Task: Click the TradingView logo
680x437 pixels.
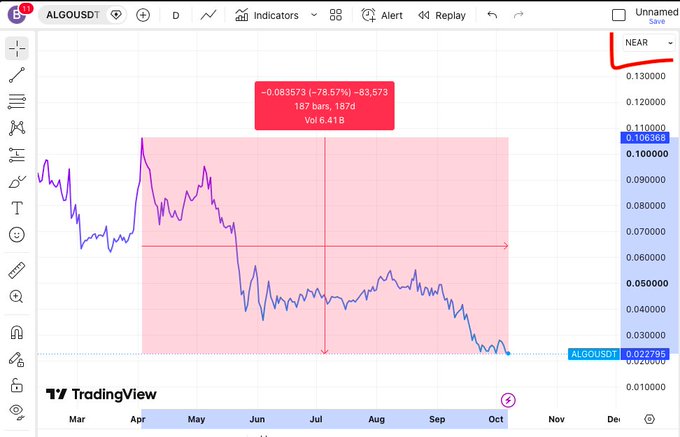Action: click(101, 394)
